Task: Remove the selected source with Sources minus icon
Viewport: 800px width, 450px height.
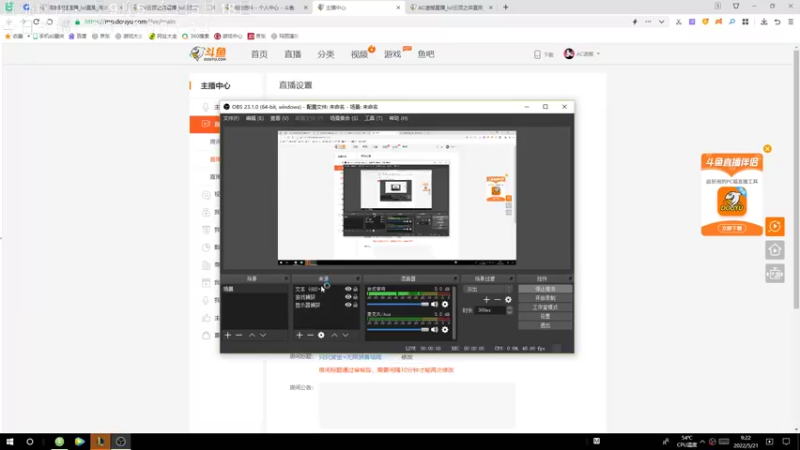Action: (x=310, y=335)
